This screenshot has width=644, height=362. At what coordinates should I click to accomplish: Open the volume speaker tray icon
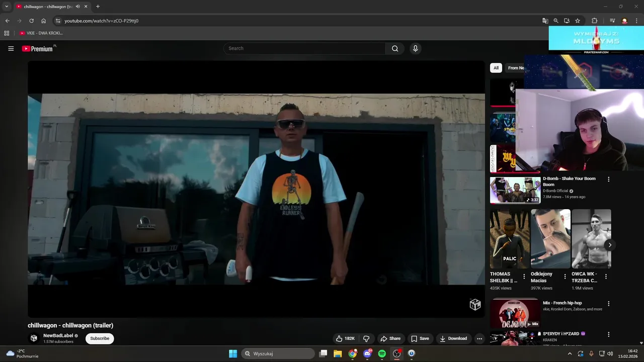click(x=610, y=353)
